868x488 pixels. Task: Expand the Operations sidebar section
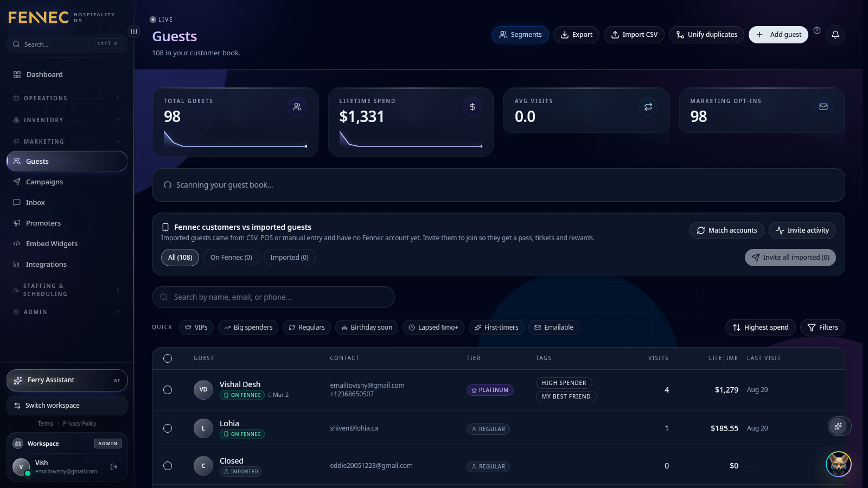tap(67, 98)
